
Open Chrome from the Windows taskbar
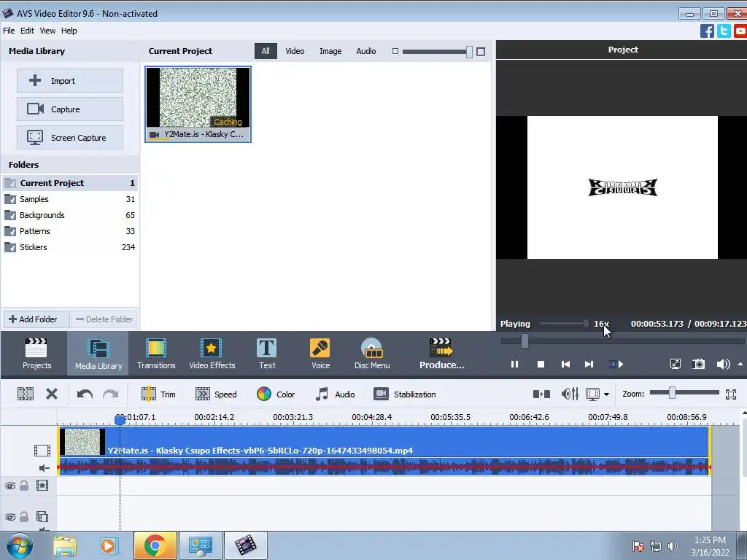coord(155,545)
